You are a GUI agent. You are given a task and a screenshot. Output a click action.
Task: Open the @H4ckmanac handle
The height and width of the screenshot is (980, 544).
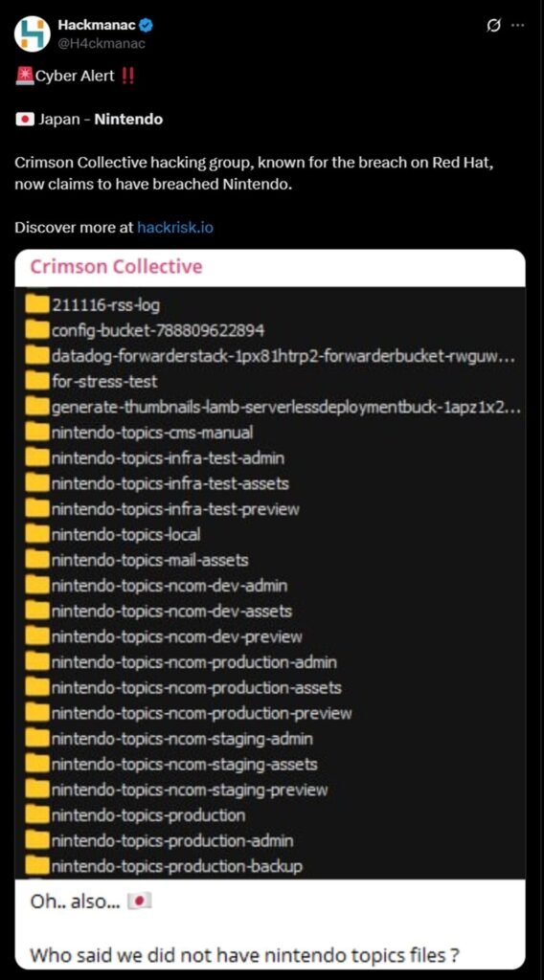point(102,43)
